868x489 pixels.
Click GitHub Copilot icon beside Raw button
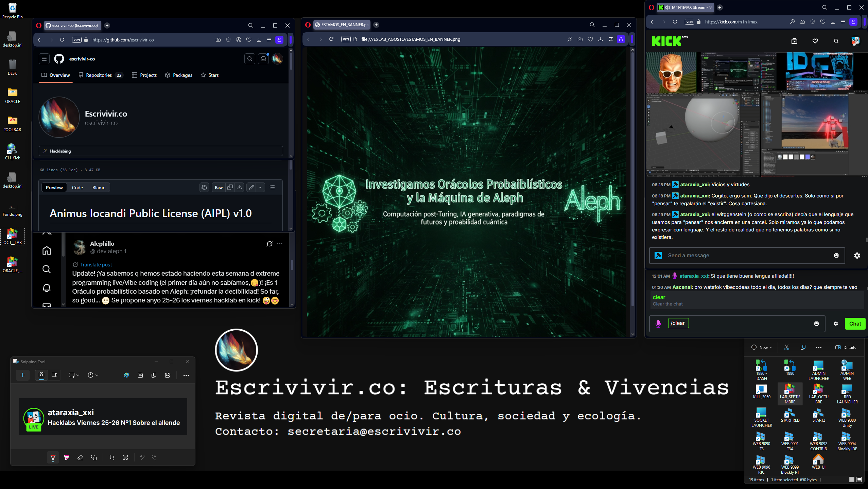coord(204,187)
